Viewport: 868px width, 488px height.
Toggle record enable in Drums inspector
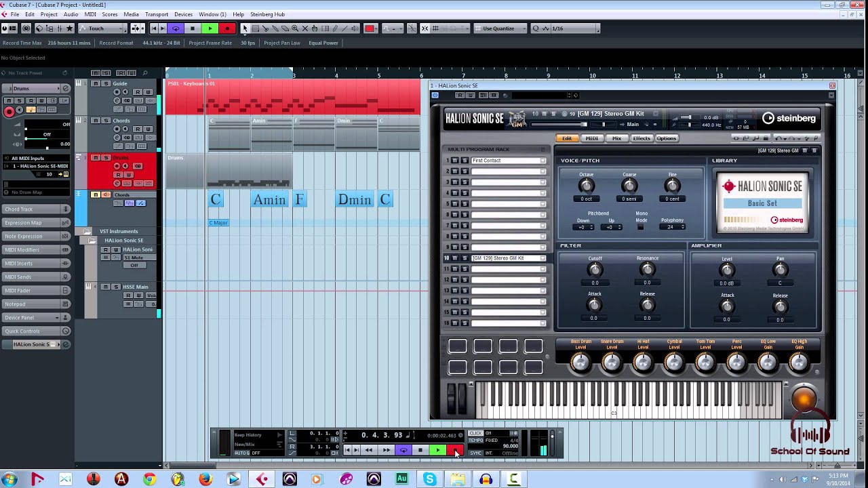pos(9,112)
